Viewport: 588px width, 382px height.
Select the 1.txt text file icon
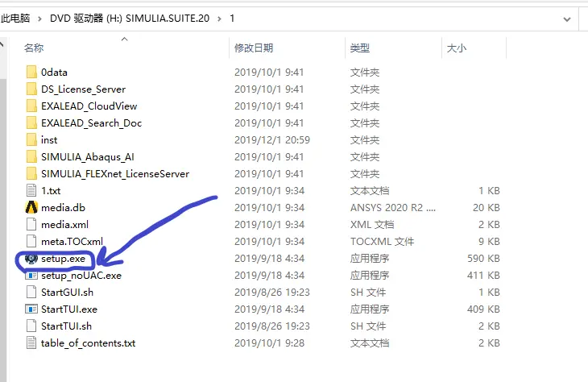click(x=31, y=191)
